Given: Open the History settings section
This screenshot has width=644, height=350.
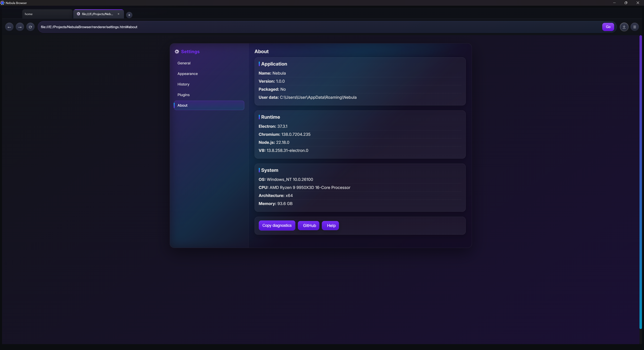Looking at the screenshot, I should coord(209,84).
